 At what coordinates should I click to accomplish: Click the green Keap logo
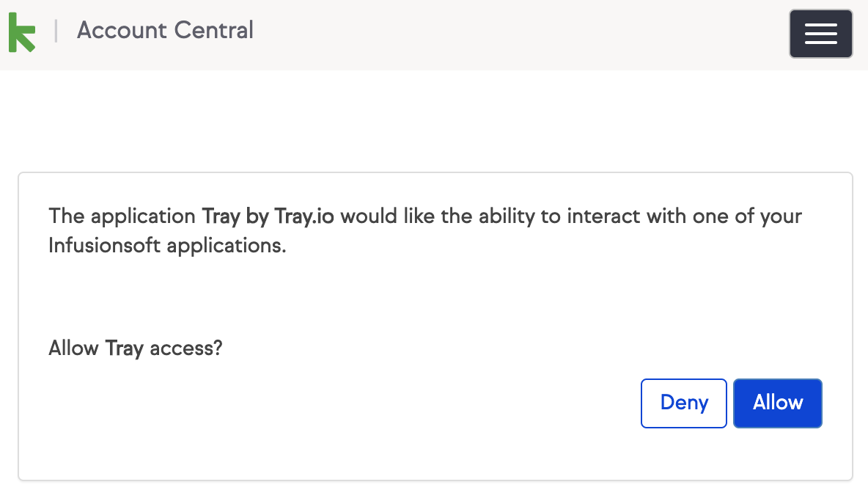coord(21,32)
